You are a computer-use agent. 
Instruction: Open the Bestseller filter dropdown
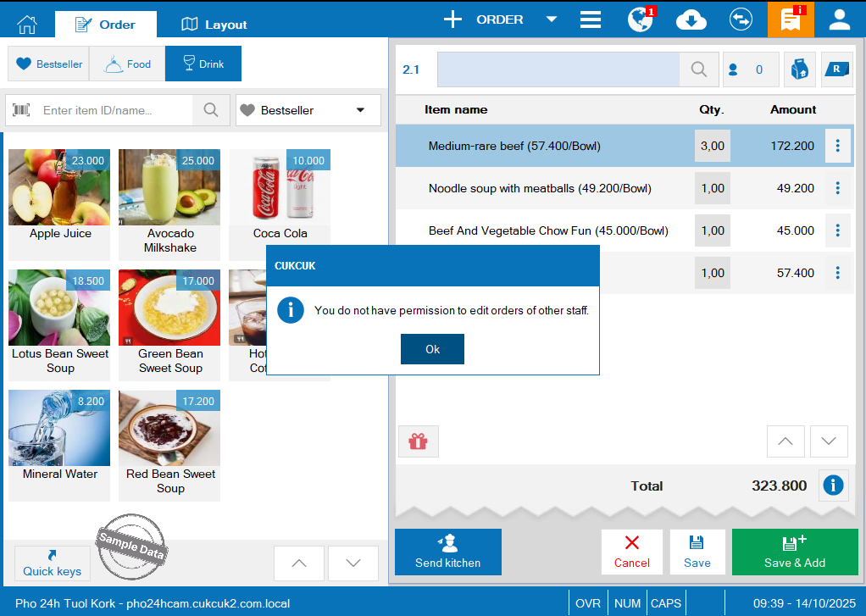pos(308,110)
